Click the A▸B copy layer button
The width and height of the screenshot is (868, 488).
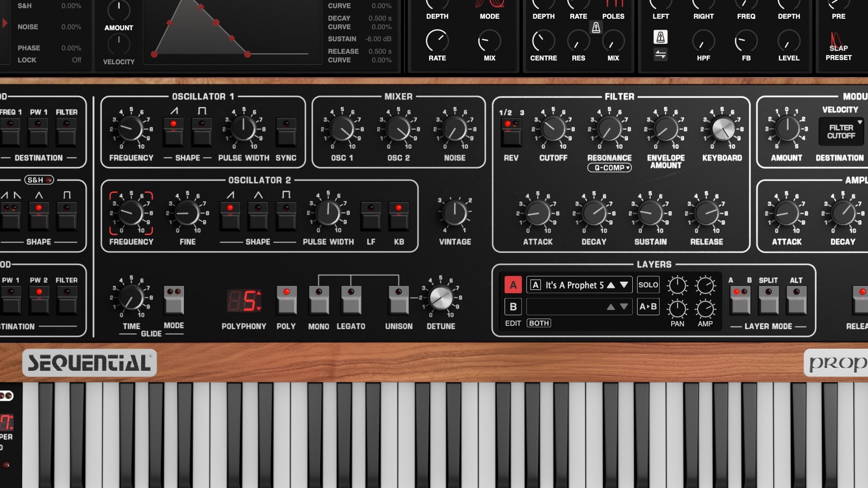click(x=648, y=307)
